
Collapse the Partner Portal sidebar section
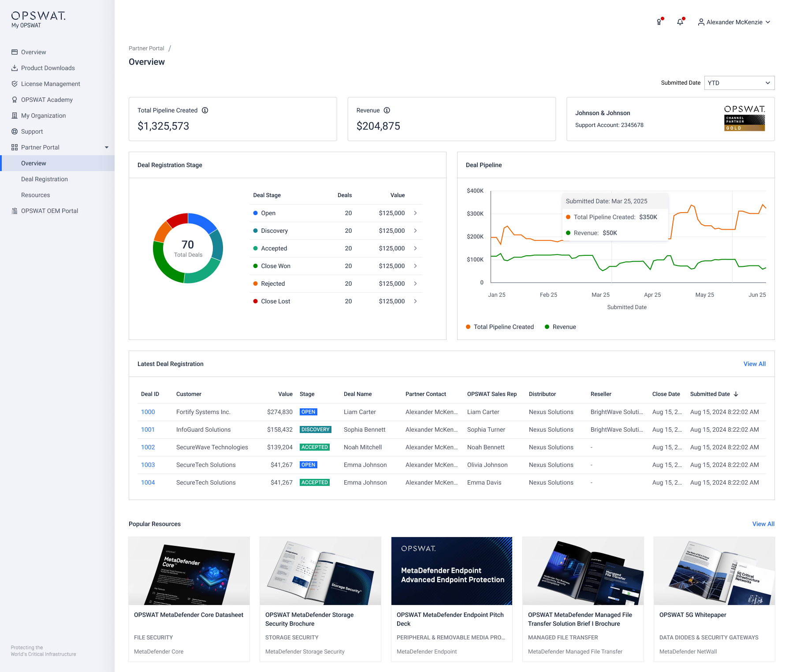106,147
